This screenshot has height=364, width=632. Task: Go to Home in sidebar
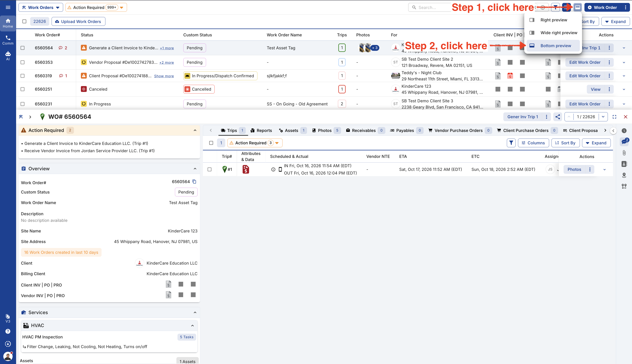[x=8, y=23]
